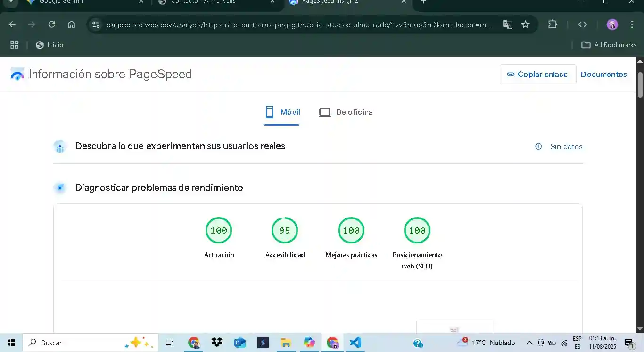The width and height of the screenshot is (644, 352).
Task: Open the Windows Start menu
Action: point(11,343)
